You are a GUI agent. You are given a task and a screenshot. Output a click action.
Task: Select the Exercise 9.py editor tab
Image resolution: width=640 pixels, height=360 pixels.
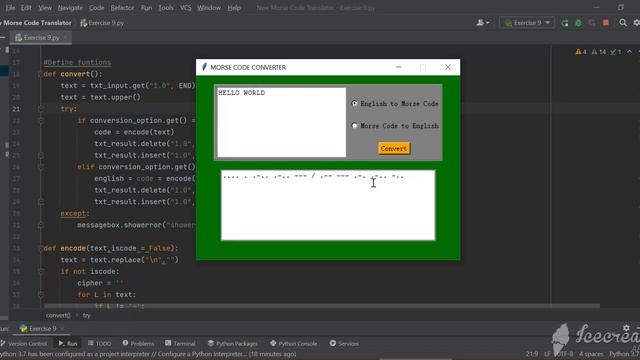pos(41,38)
